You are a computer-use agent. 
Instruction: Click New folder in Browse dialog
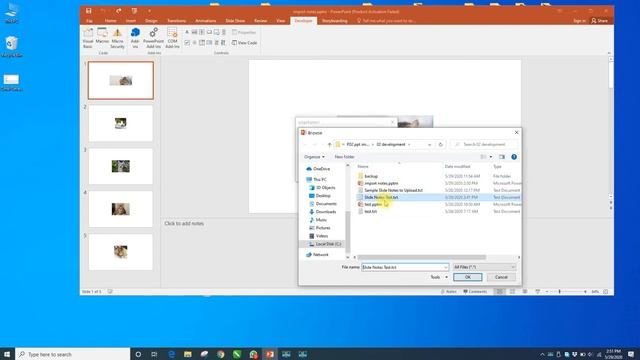coord(344,157)
